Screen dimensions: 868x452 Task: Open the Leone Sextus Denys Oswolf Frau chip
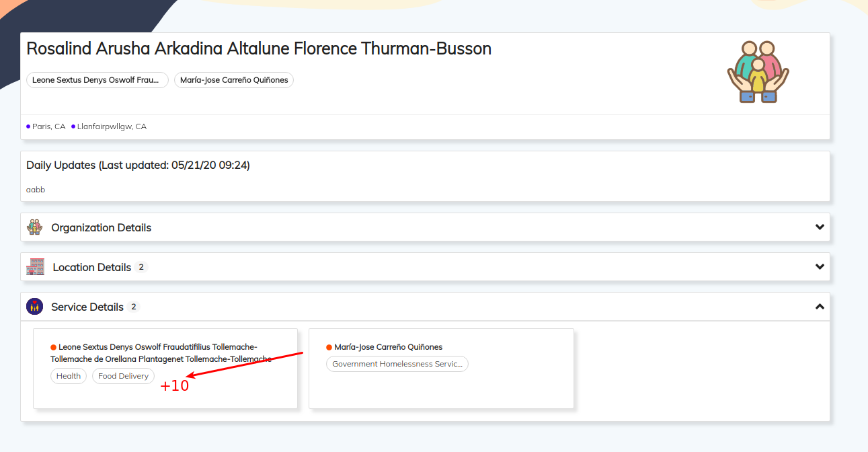click(x=97, y=79)
